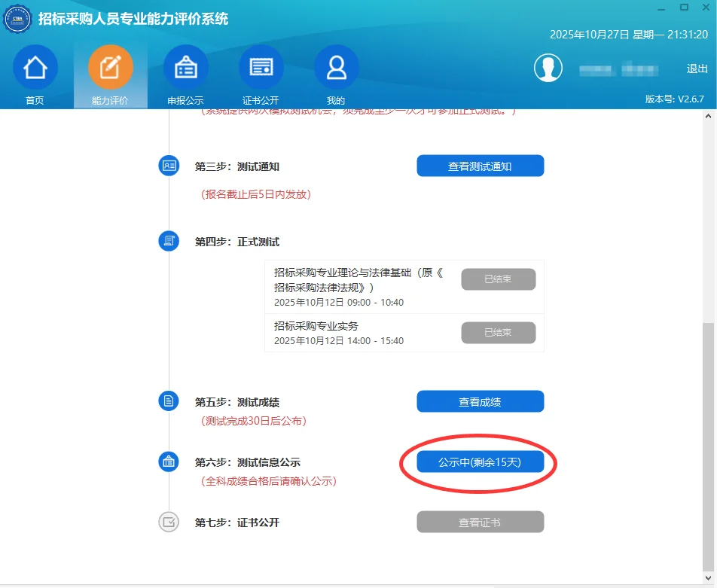Open 公示中(剩余15天) circled button
This screenshot has height=588, width=717.
480,462
